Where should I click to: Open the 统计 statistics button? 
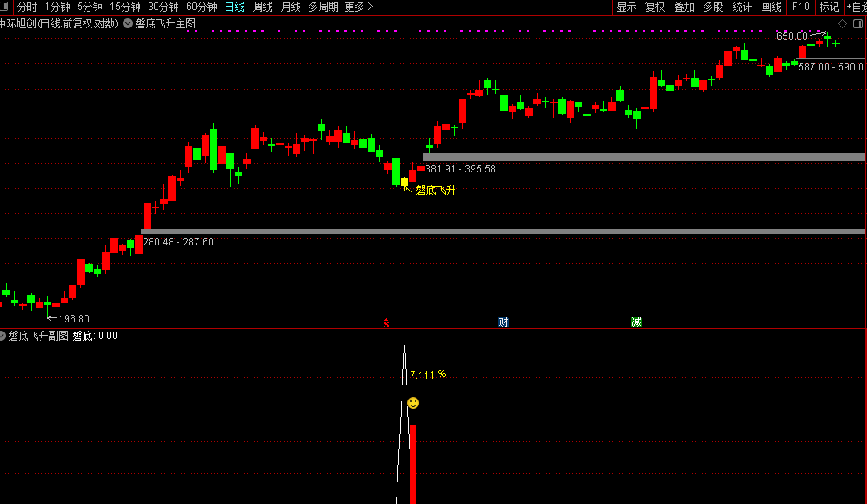click(742, 7)
